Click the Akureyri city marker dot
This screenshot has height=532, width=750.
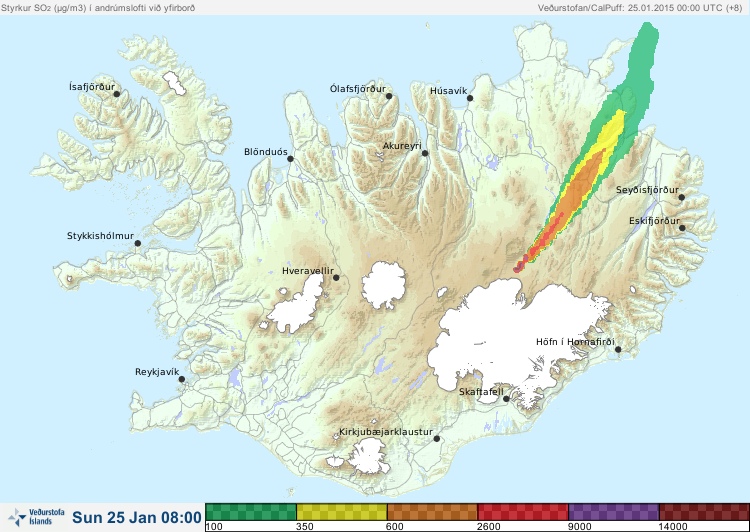pos(425,153)
